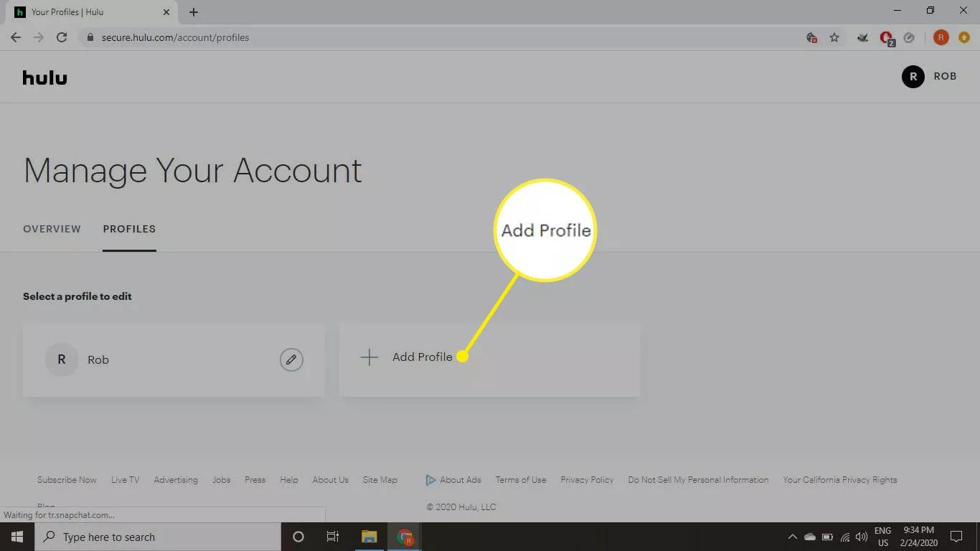Image resolution: width=980 pixels, height=551 pixels.
Task: Open a new browser tab
Action: point(194,12)
